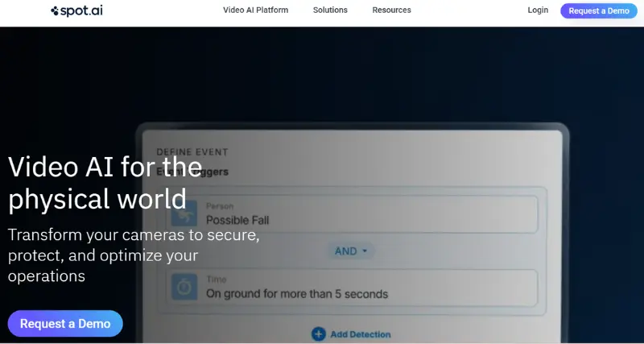Click the DEFINE EVENT heading
This screenshot has width=644, height=344.
[192, 151]
